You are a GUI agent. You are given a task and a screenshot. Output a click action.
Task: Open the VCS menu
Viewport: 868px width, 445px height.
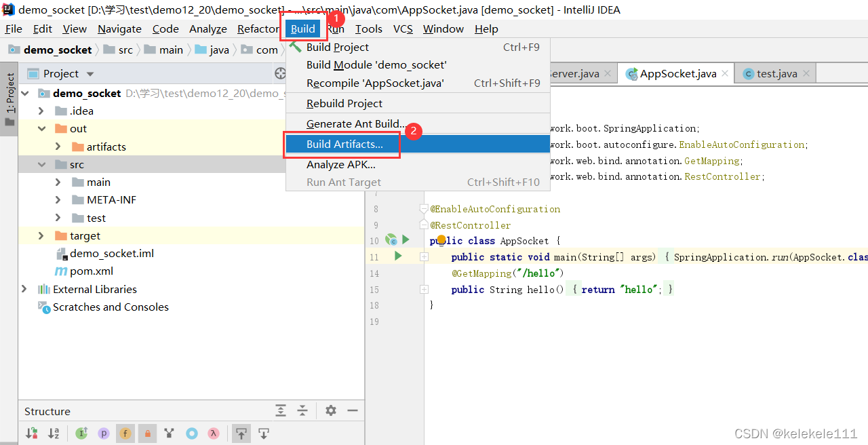[x=403, y=28]
